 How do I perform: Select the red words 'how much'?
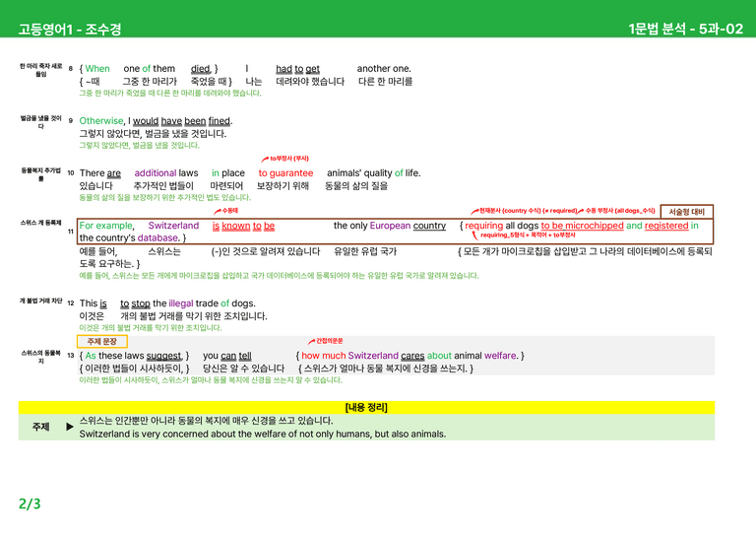pyautogui.click(x=324, y=356)
